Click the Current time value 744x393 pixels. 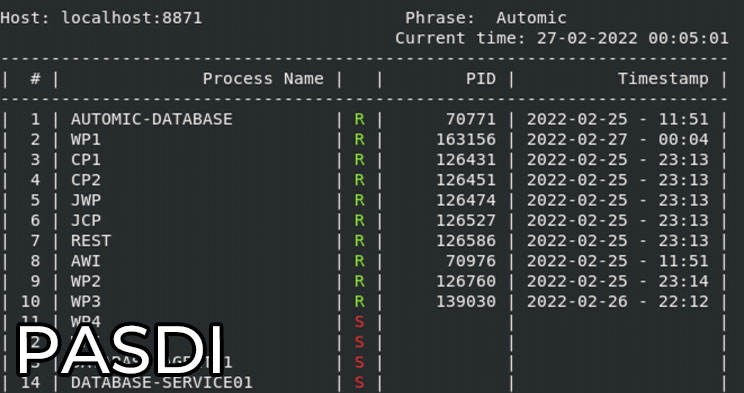point(633,38)
